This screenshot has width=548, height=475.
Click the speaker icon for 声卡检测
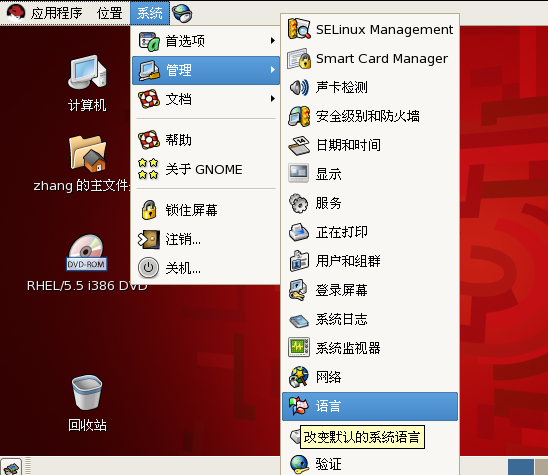tap(299, 87)
